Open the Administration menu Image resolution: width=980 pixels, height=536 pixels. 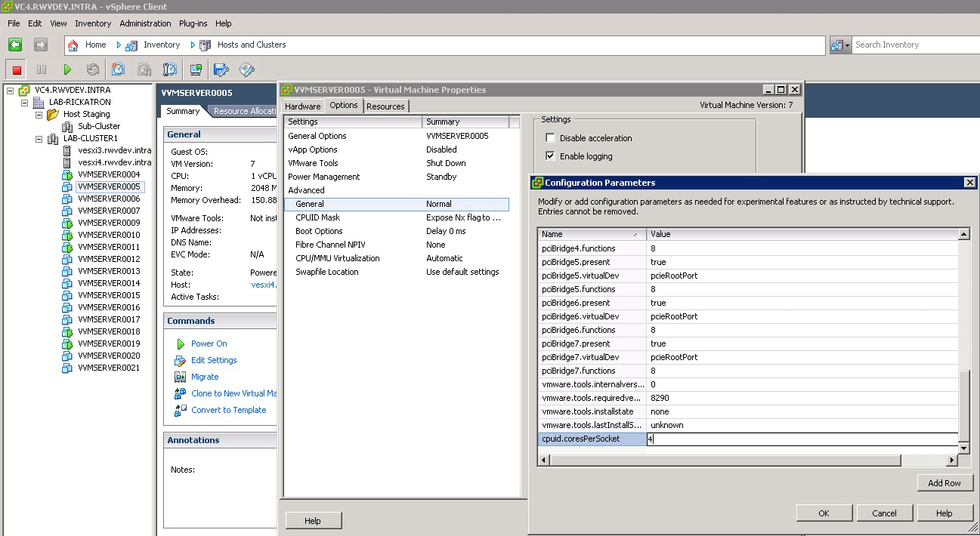point(145,23)
